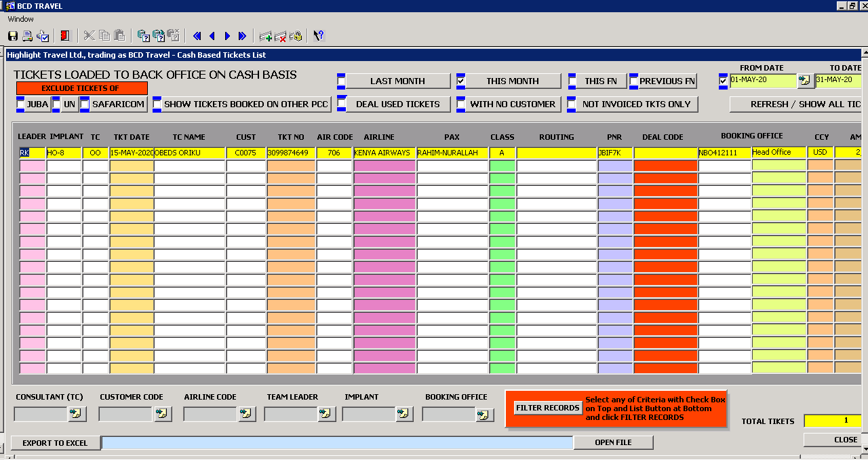868x460 pixels.
Task: Select the customer code C0075 cell
Action: click(245, 153)
